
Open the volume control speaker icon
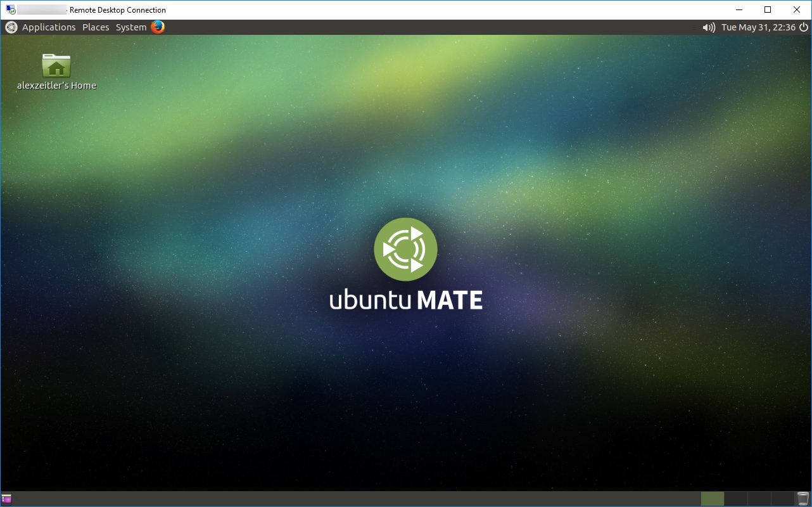tap(709, 27)
